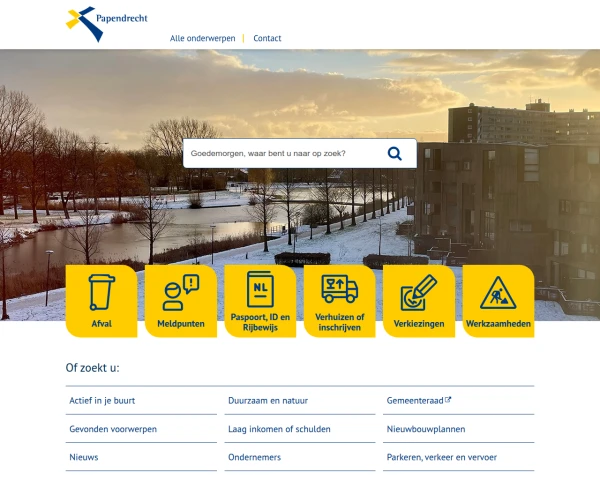Select the Verkiezingen ballot icon tile

click(419, 301)
